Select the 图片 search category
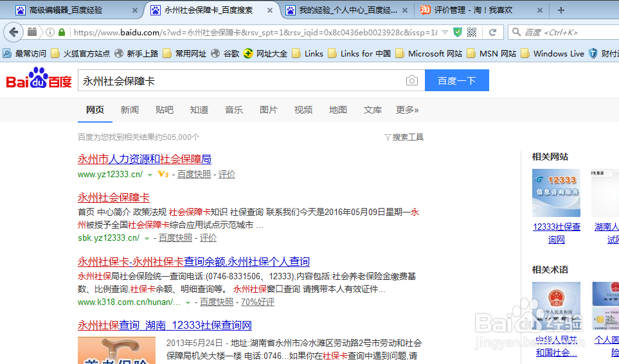 point(269,110)
